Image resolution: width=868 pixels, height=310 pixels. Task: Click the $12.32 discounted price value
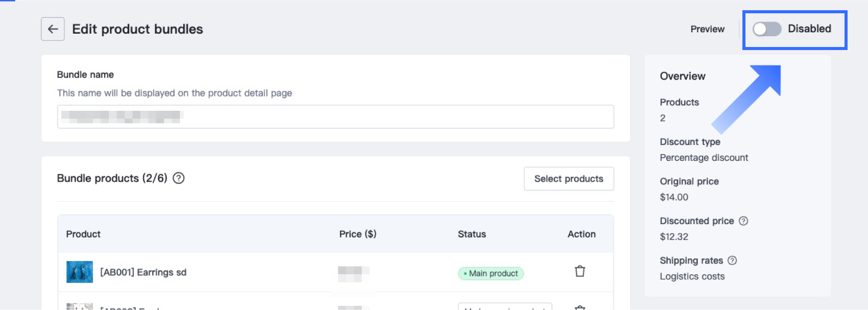point(674,237)
